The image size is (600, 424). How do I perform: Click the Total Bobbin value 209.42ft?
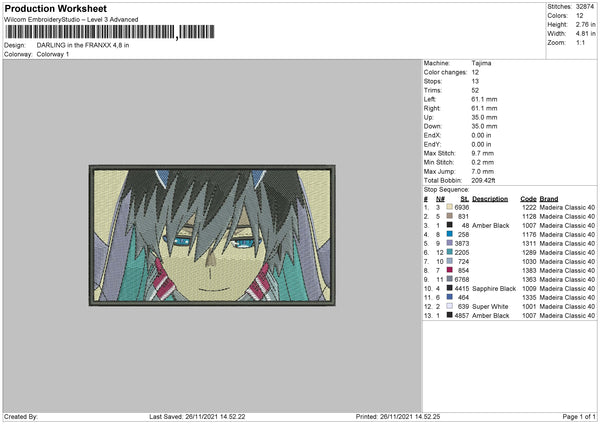coord(483,181)
